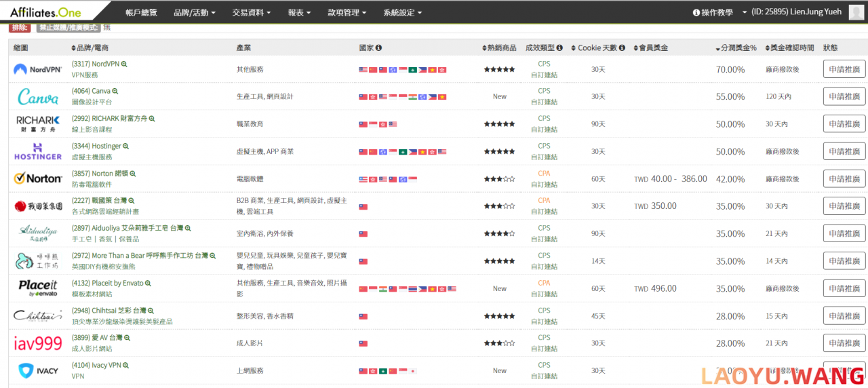868x388 pixels.
Task: Expand the 款項管理 dropdown menu
Action: [x=347, y=12]
